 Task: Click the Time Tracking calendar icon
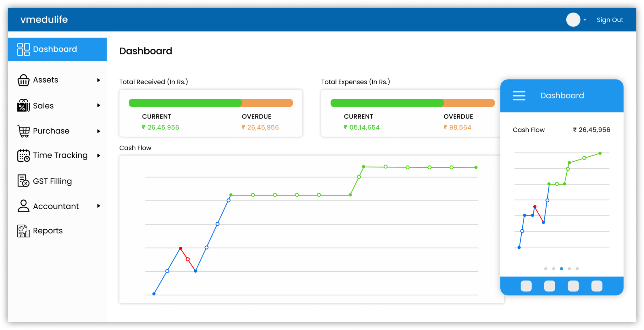tap(23, 155)
